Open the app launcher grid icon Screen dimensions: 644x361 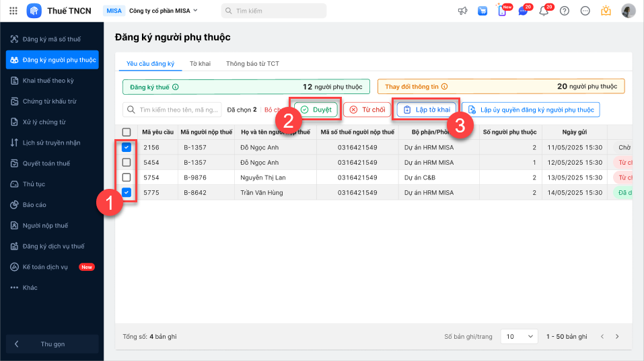[x=13, y=11]
